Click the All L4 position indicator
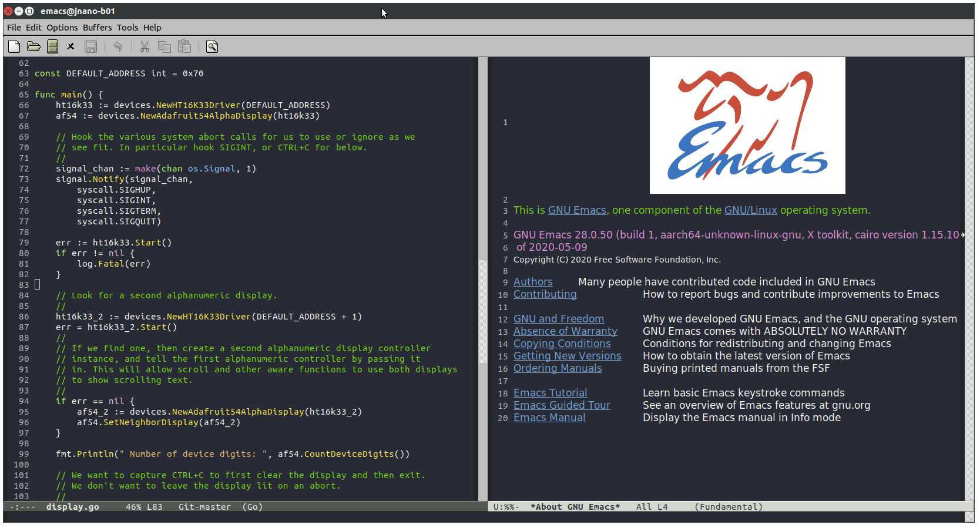Image resolution: width=980 pixels, height=528 pixels. pos(652,507)
